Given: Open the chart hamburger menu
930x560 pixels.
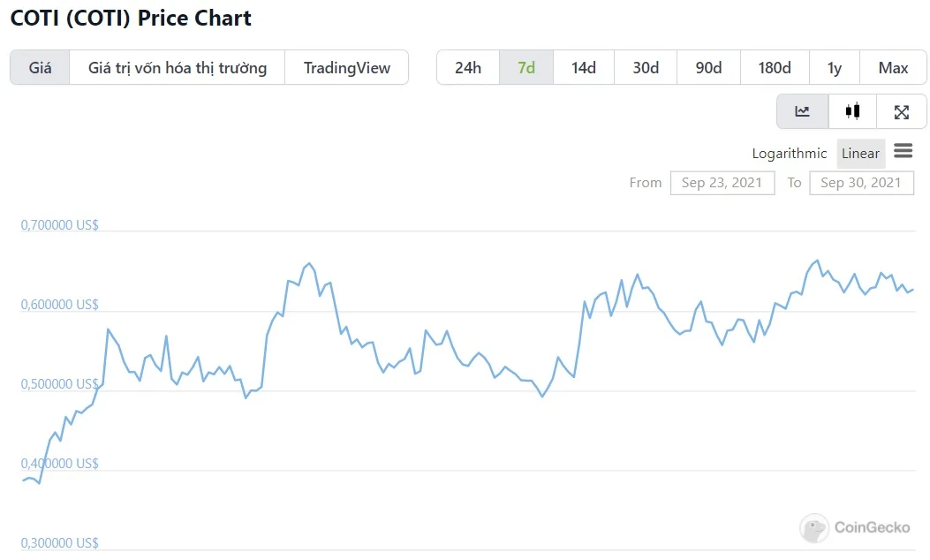Looking at the screenshot, I should click(x=903, y=151).
